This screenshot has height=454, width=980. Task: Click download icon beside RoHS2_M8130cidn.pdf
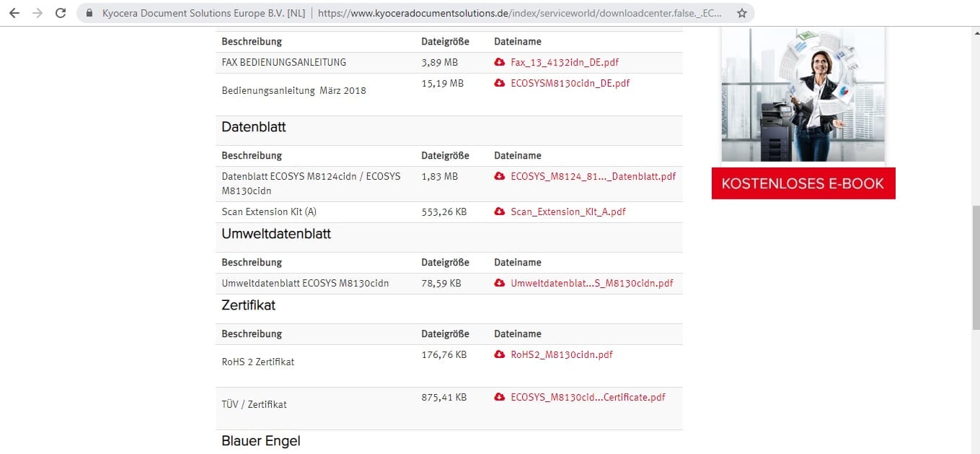(499, 354)
